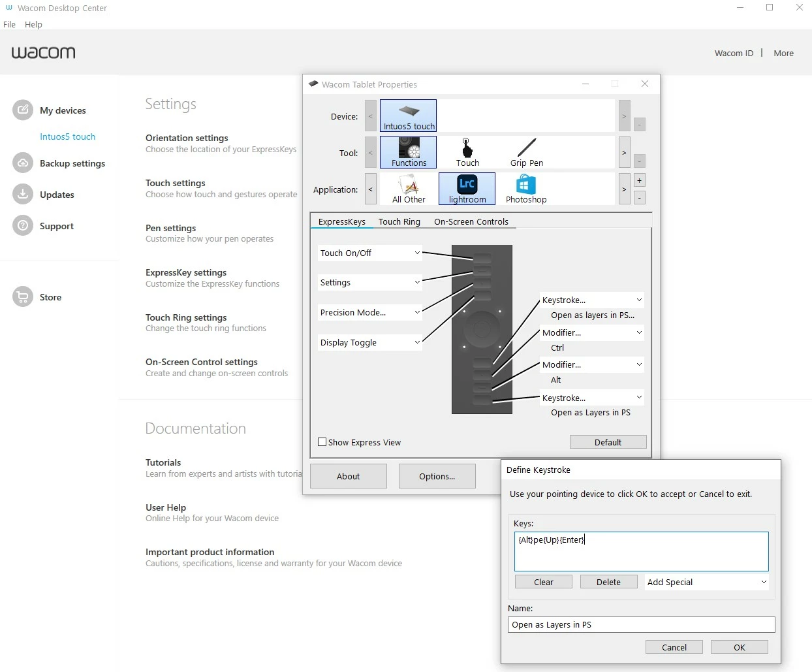Click the Store shopping cart icon

pyautogui.click(x=23, y=296)
